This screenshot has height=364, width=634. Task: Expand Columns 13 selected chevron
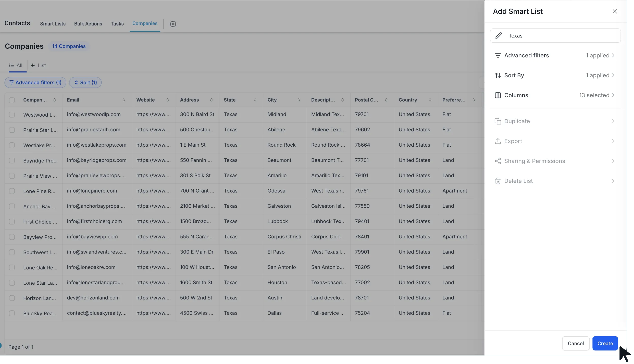pos(613,95)
